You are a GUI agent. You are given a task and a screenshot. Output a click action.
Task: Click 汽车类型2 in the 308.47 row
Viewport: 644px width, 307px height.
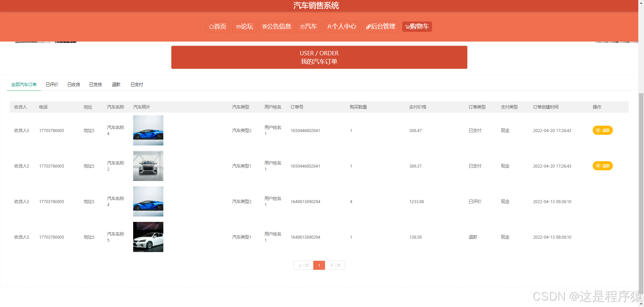tap(241, 130)
